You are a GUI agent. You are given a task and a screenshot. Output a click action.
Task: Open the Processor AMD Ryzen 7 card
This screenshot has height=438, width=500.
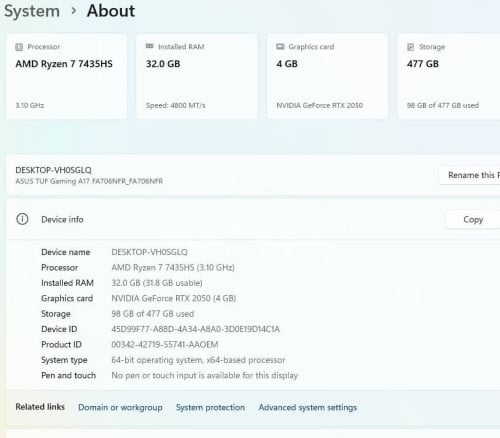67,76
